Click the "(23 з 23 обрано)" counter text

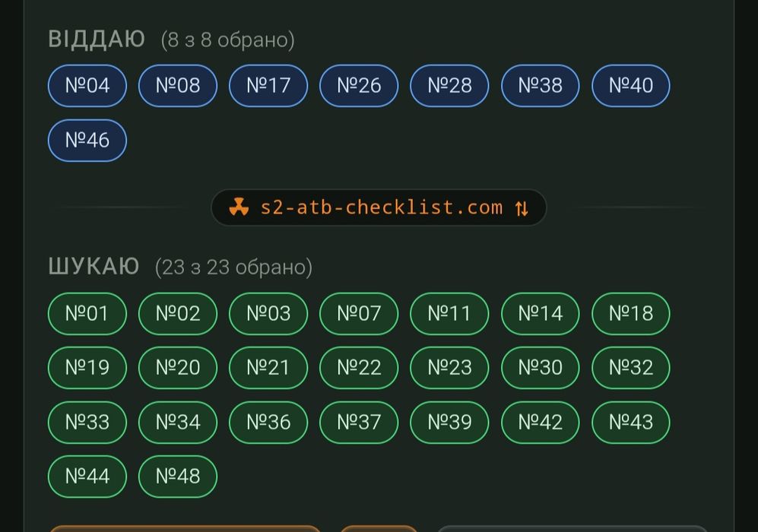[233, 268]
